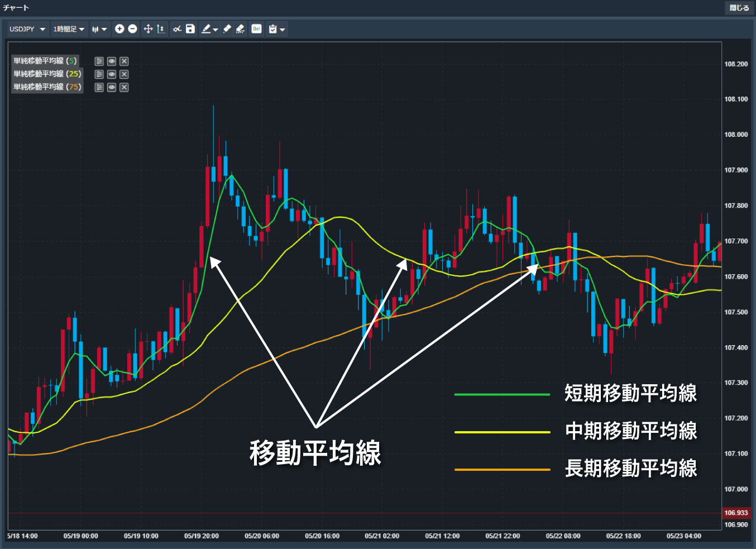Screen dimensions: 756x549
Task: Click the 単純移動平均線 (75) label
Action: 47,87
